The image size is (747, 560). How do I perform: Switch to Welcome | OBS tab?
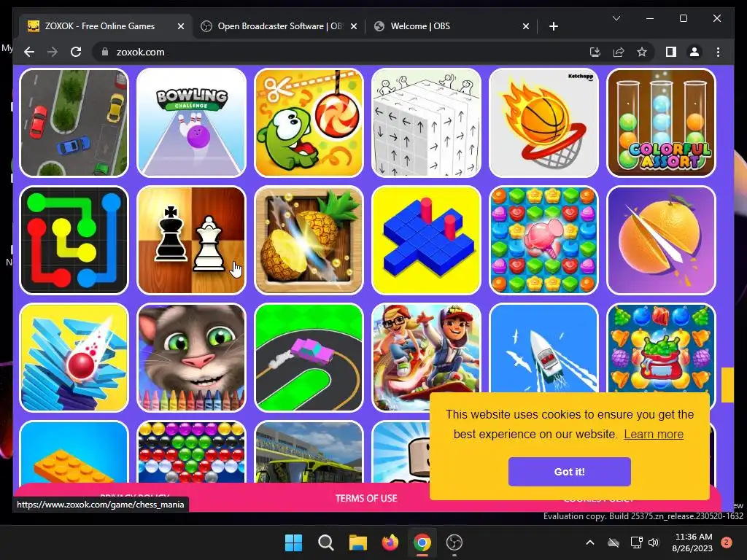coord(452,26)
